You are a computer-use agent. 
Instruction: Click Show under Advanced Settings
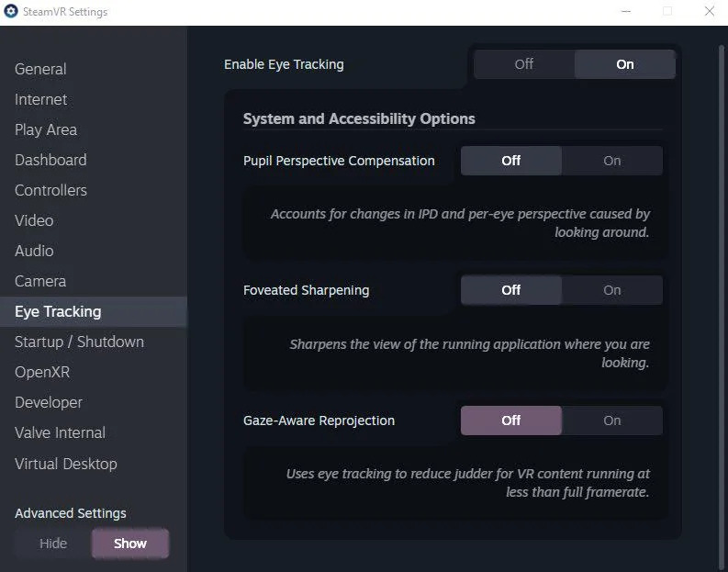(x=130, y=544)
